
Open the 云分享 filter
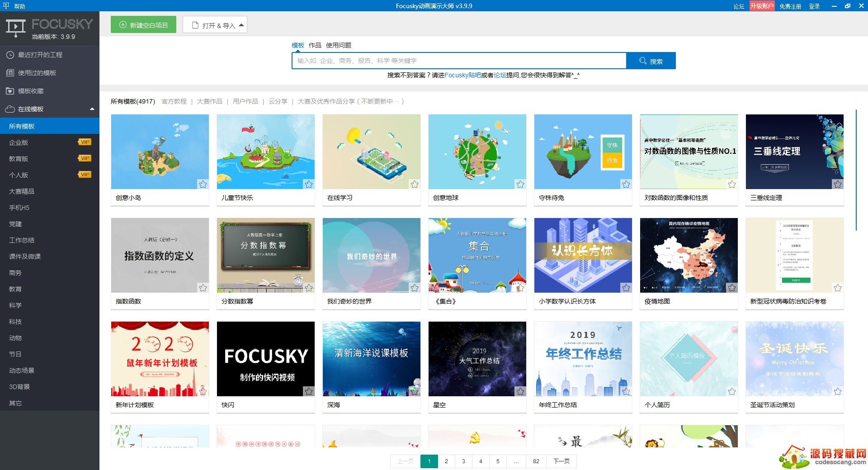[x=278, y=101]
